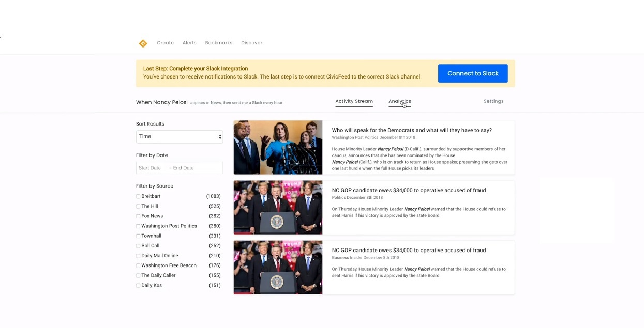The width and height of the screenshot is (644, 328).
Task: Go to Alerts in top navigation
Action: [x=189, y=43]
